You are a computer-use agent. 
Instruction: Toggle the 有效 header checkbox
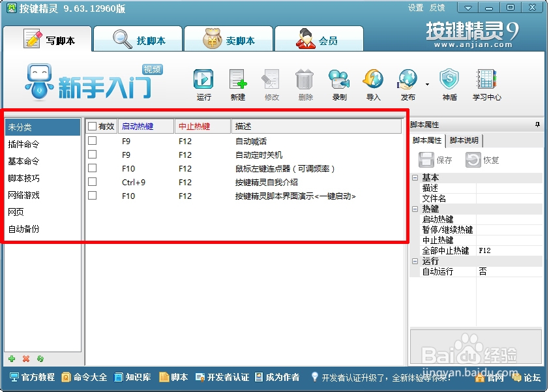[x=92, y=127]
